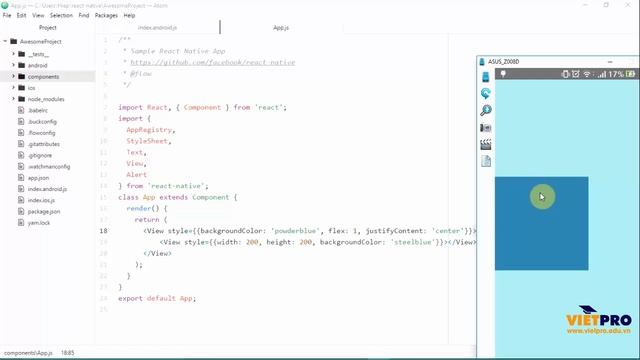This screenshot has width=640, height=360.
Task: Select the Project panel header
Action: pos(47,28)
